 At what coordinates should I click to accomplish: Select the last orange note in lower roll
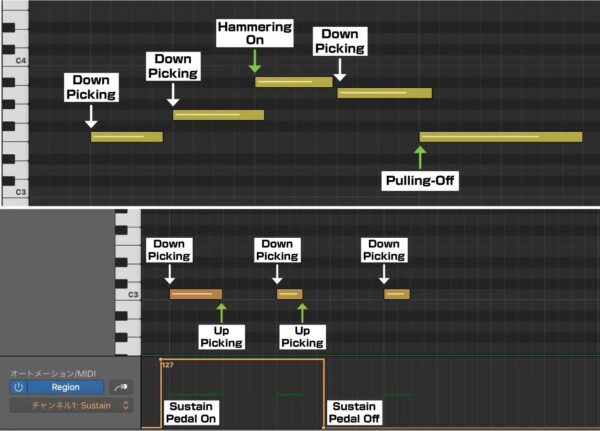[x=397, y=294]
